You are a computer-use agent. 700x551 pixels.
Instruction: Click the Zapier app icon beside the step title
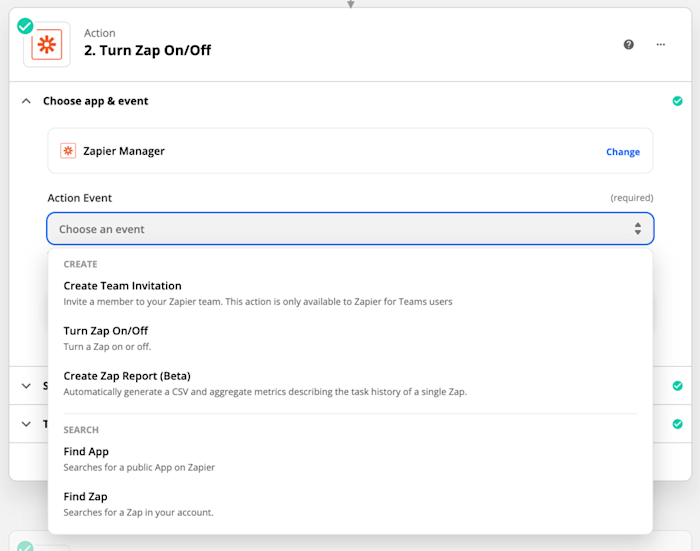46,46
